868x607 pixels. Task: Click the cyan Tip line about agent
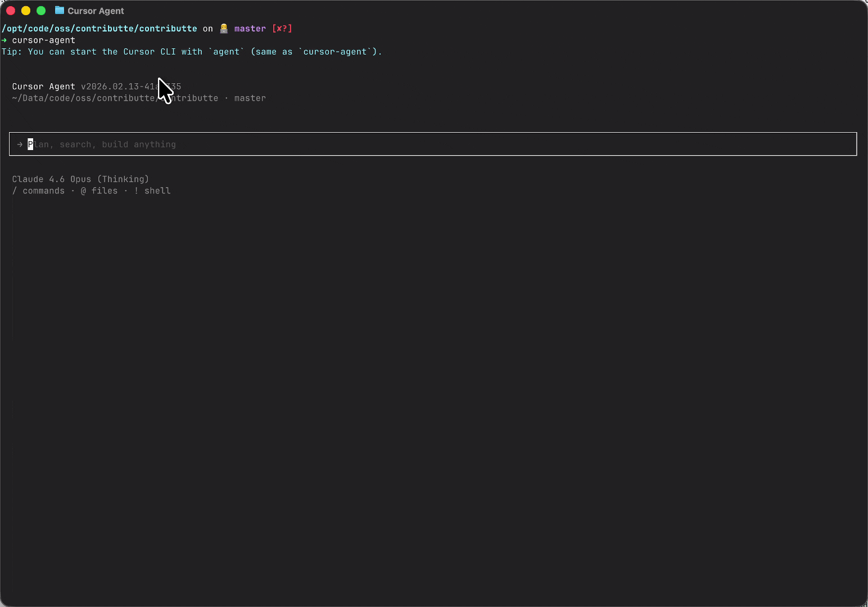[x=191, y=52]
